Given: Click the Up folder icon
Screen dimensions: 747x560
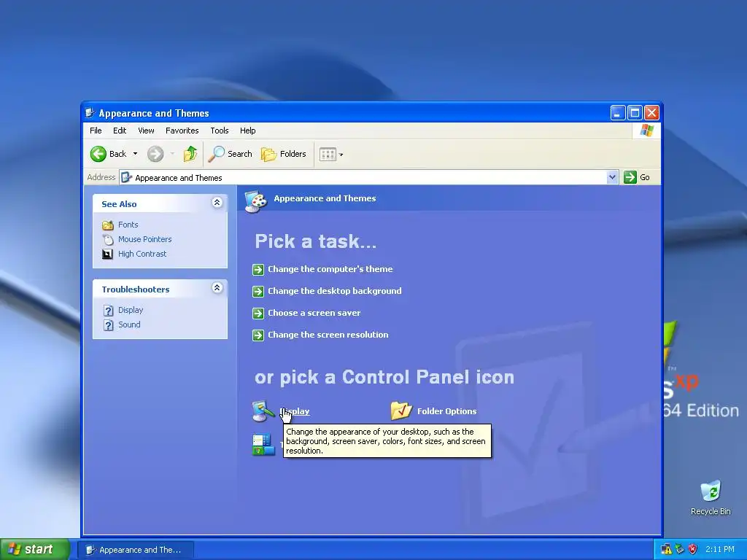Looking at the screenshot, I should (x=190, y=154).
